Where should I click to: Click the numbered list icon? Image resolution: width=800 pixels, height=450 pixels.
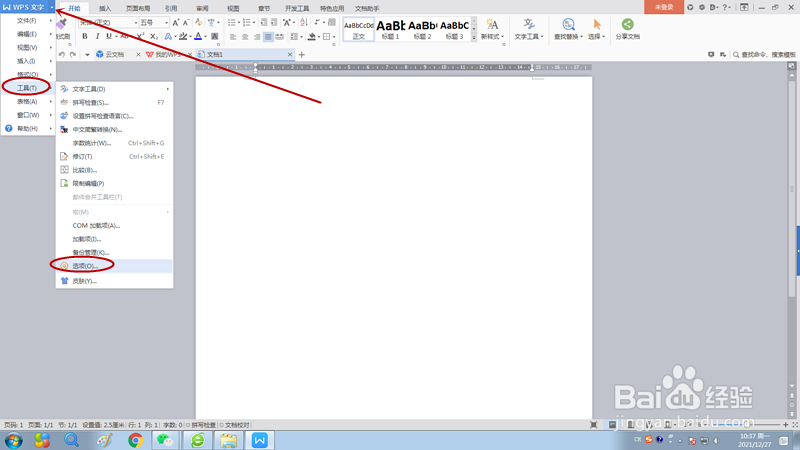[x=246, y=22]
